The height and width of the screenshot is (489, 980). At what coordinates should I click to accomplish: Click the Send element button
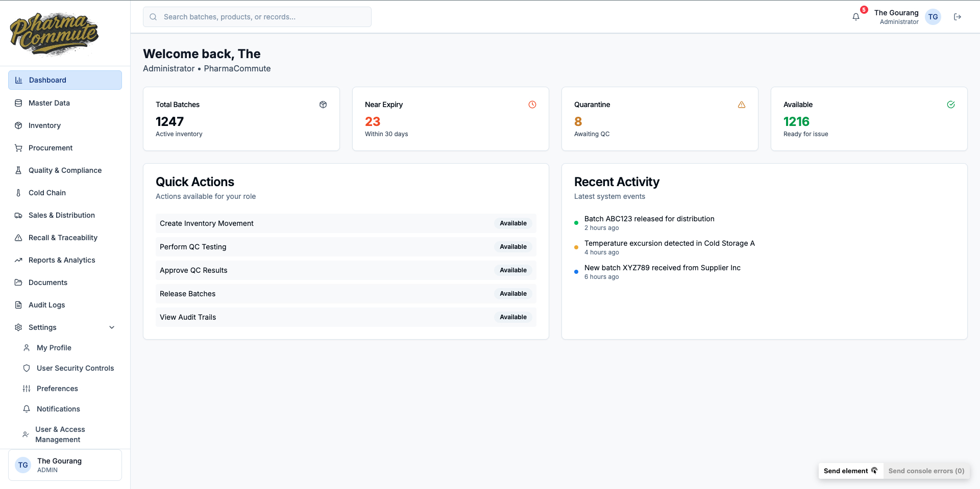851,471
